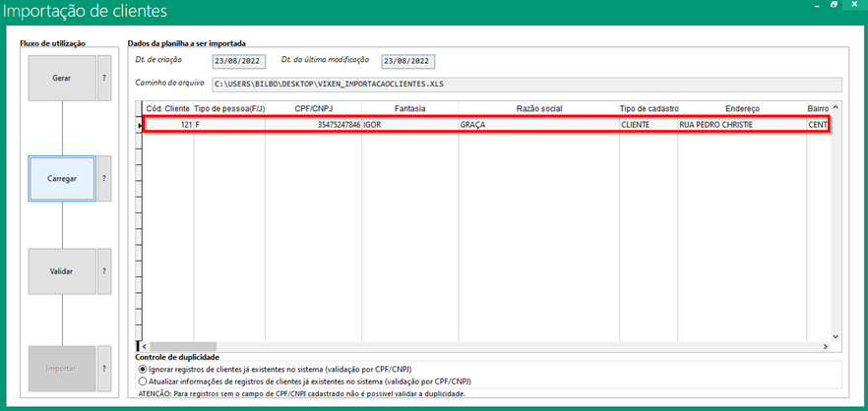Click the help button beside Gerar
The width and height of the screenshot is (868, 411).
coord(104,79)
